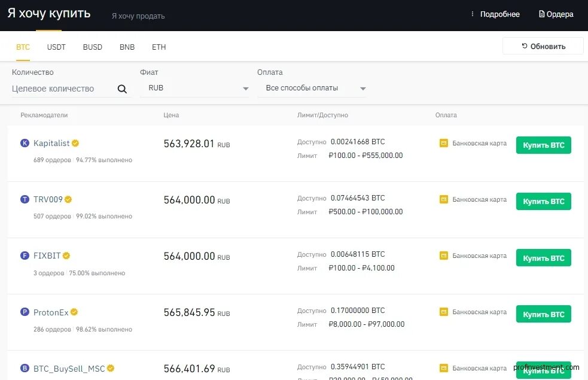The height and width of the screenshot is (380, 588).
Task: Focus the Целевое количество input field
Action: click(63, 89)
